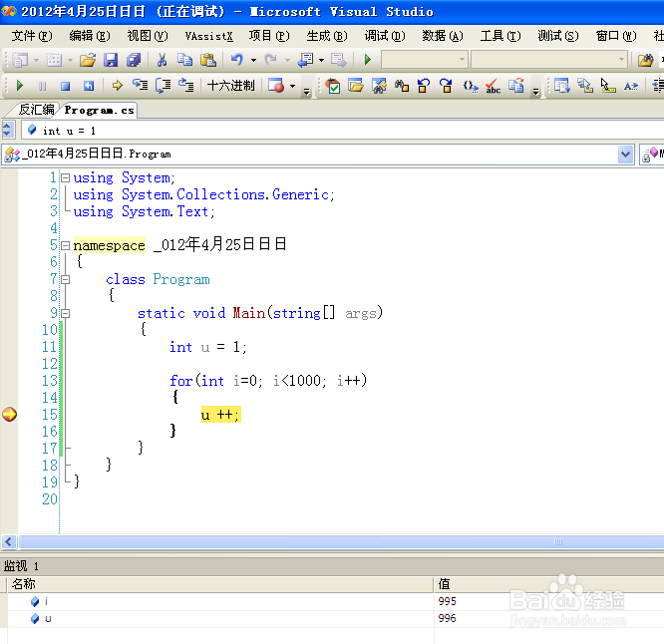Collapse the Main method block

(x=65, y=313)
